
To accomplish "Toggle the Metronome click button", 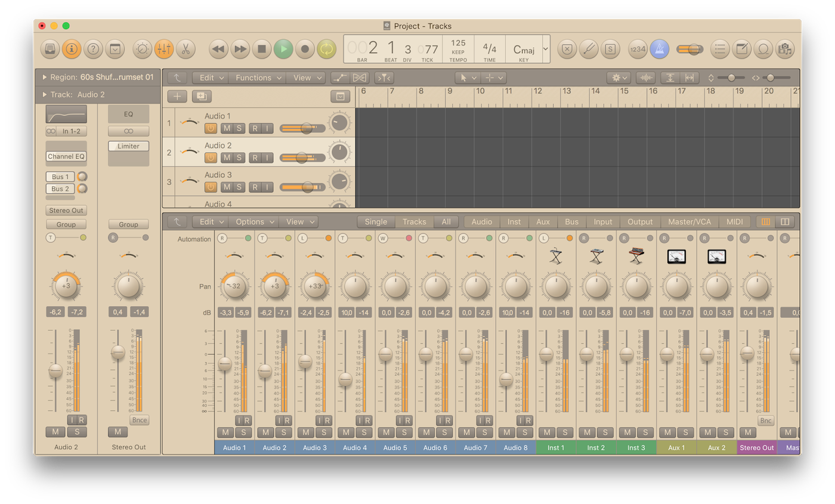I will (x=659, y=49).
